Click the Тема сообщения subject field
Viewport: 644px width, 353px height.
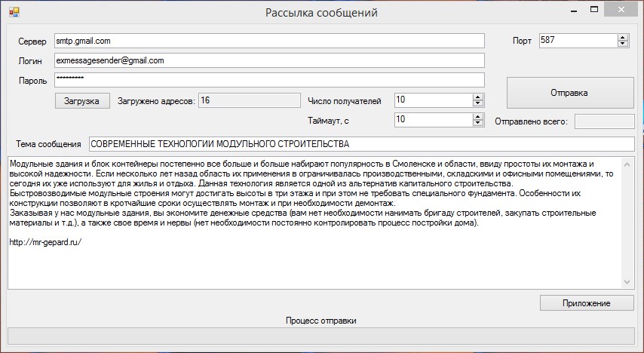pos(361,144)
